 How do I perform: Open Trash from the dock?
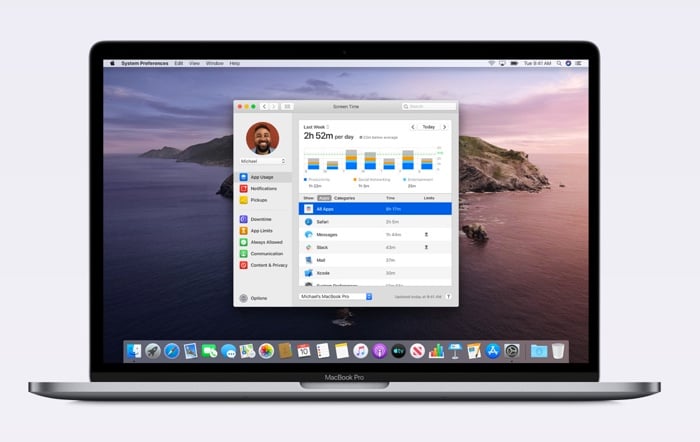pyautogui.click(x=558, y=351)
